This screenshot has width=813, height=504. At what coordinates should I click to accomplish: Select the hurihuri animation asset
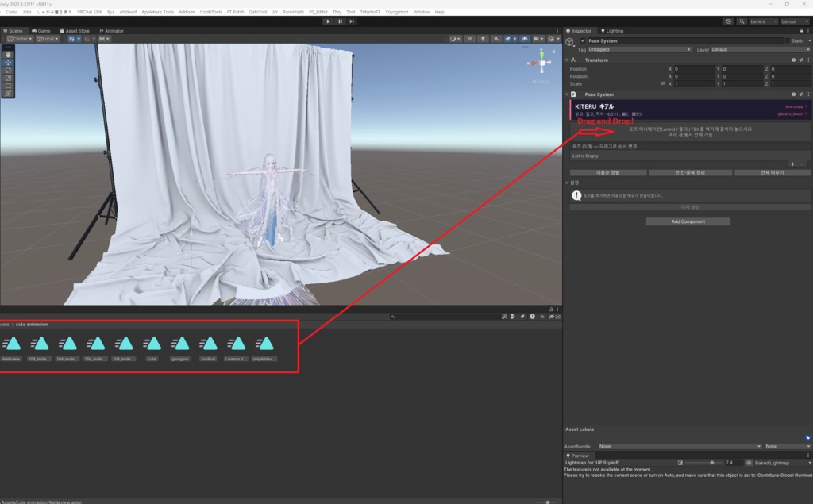pyautogui.click(x=209, y=348)
